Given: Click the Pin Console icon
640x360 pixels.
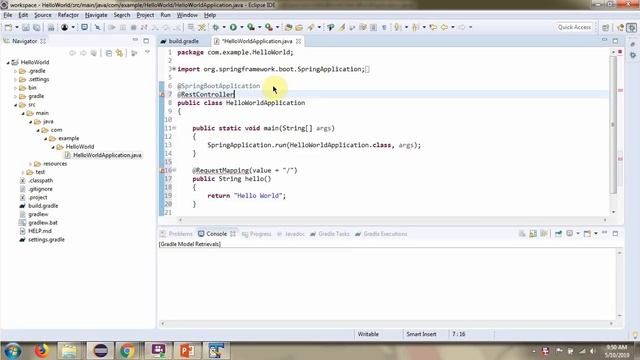Looking at the screenshot, I should pos(558,233).
